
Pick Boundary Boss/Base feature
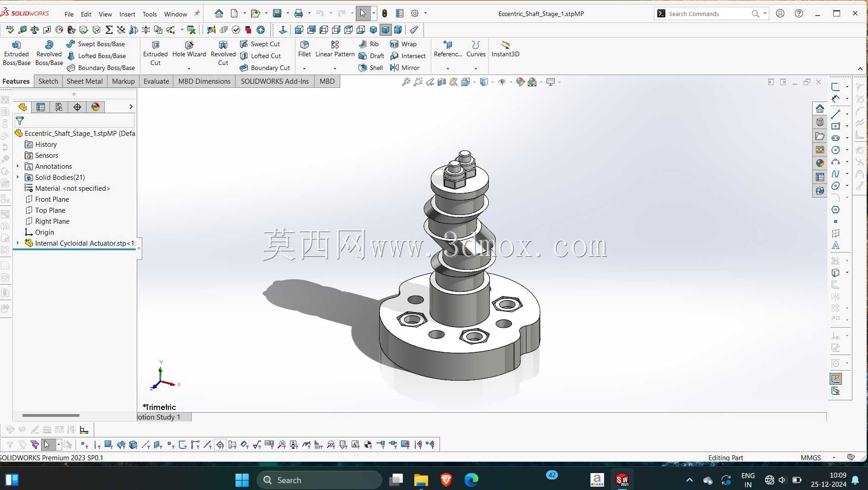(101, 68)
